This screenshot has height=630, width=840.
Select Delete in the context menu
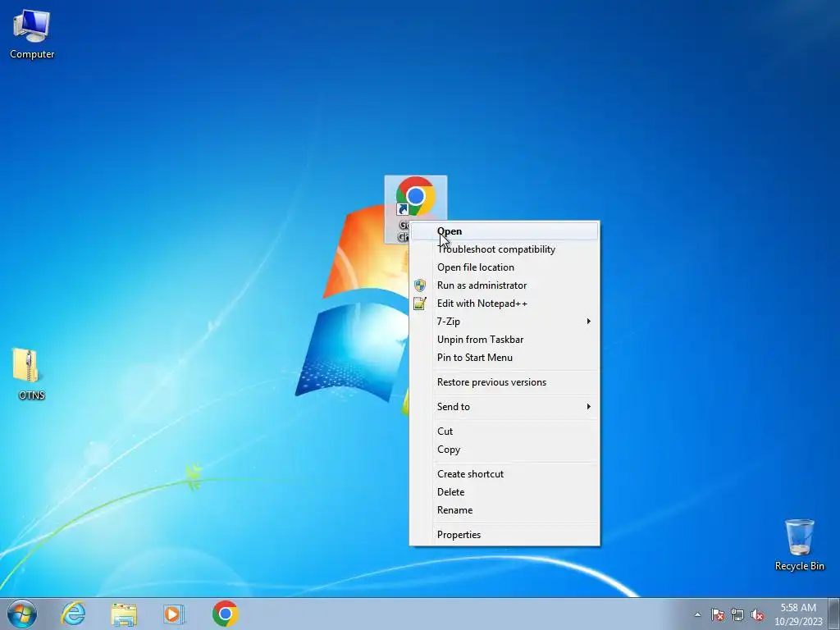tap(504, 492)
